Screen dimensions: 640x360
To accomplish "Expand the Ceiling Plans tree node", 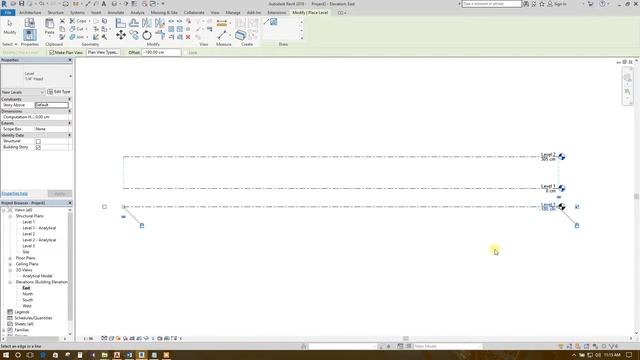I will (10, 264).
